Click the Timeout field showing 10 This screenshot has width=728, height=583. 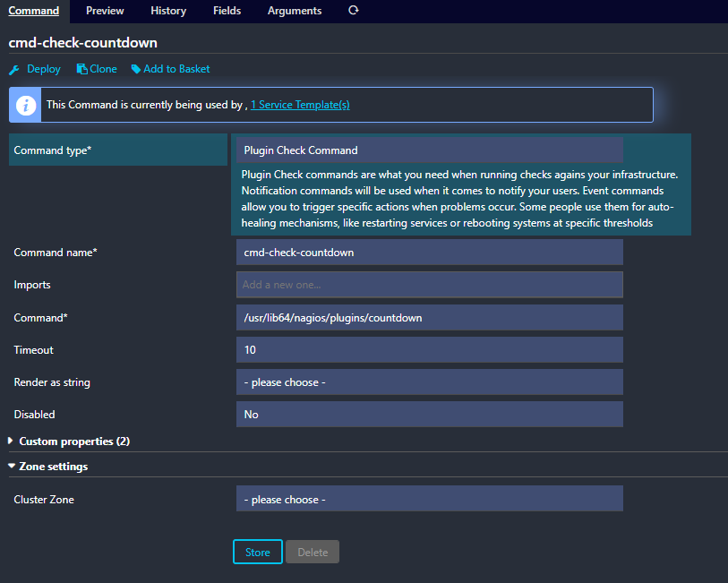(429, 350)
